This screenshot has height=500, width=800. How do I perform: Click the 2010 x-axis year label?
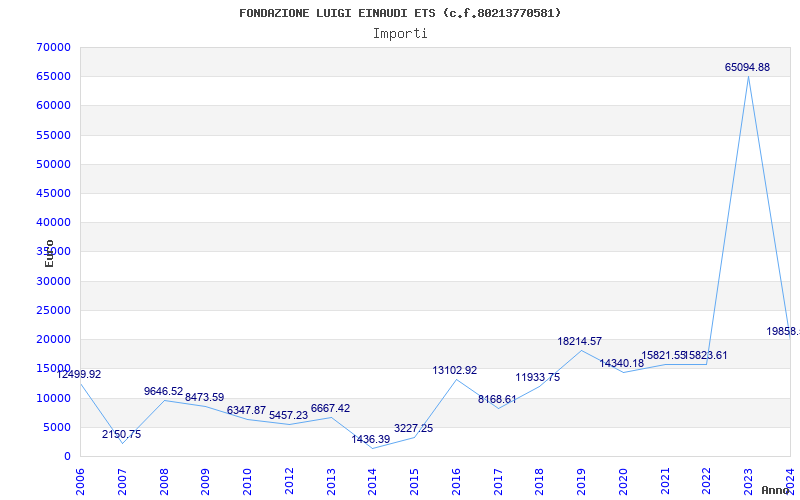(247, 481)
